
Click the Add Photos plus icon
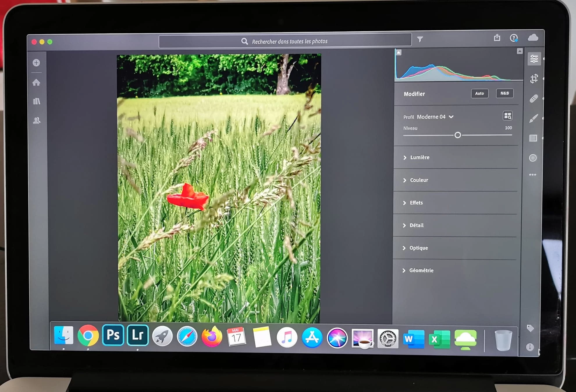pos(36,63)
